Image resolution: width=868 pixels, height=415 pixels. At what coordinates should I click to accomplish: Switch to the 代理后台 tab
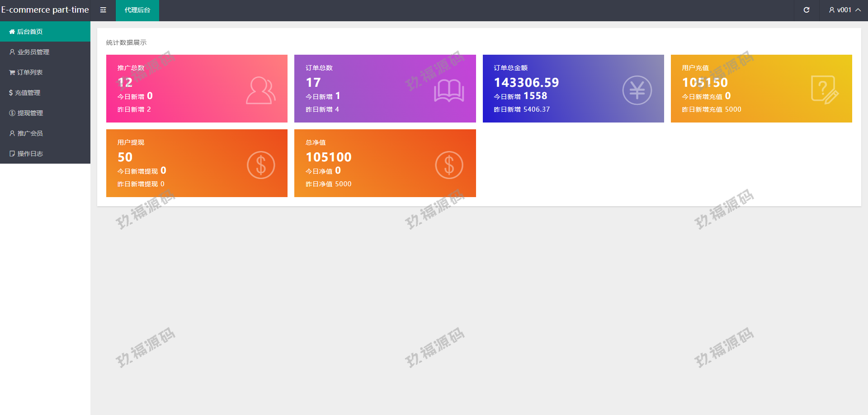(x=137, y=10)
